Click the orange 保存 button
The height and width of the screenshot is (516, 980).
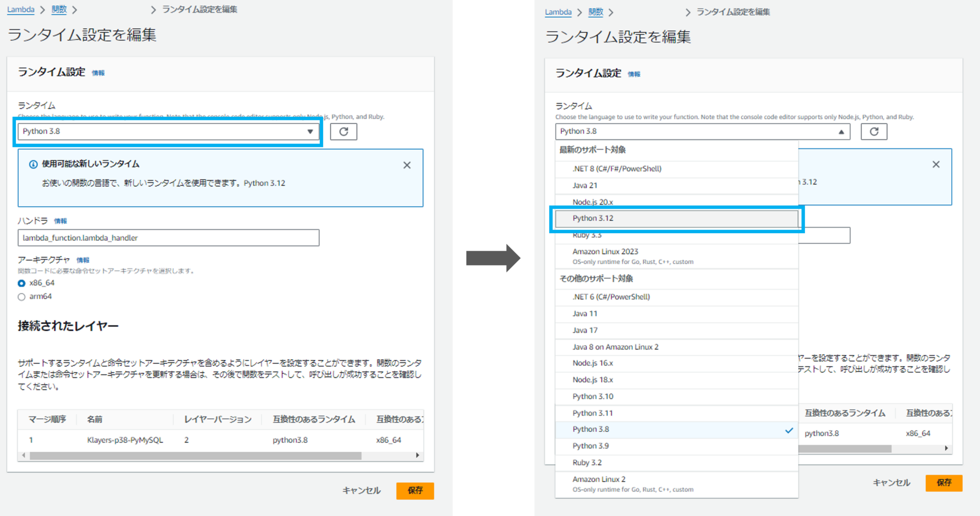pyautogui.click(x=414, y=490)
